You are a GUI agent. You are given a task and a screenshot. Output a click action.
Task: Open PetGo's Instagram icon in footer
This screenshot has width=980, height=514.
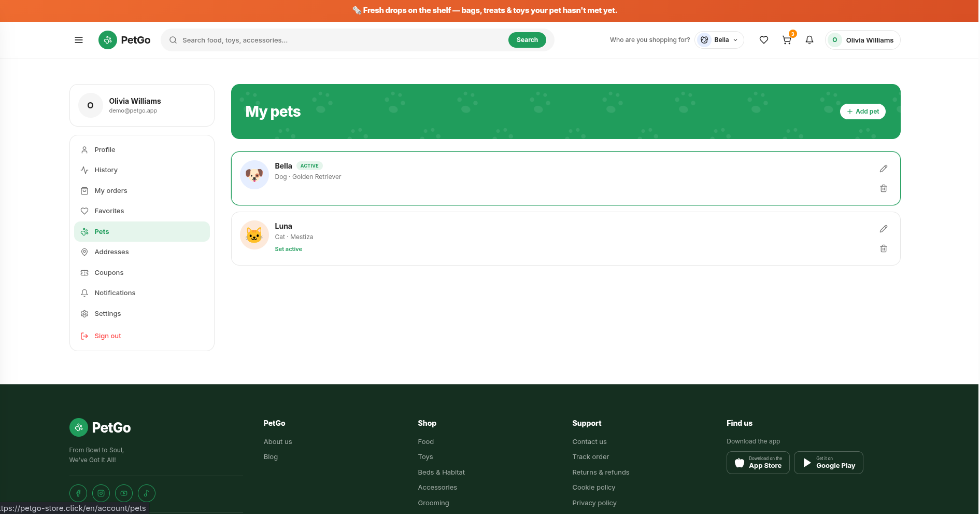101,493
